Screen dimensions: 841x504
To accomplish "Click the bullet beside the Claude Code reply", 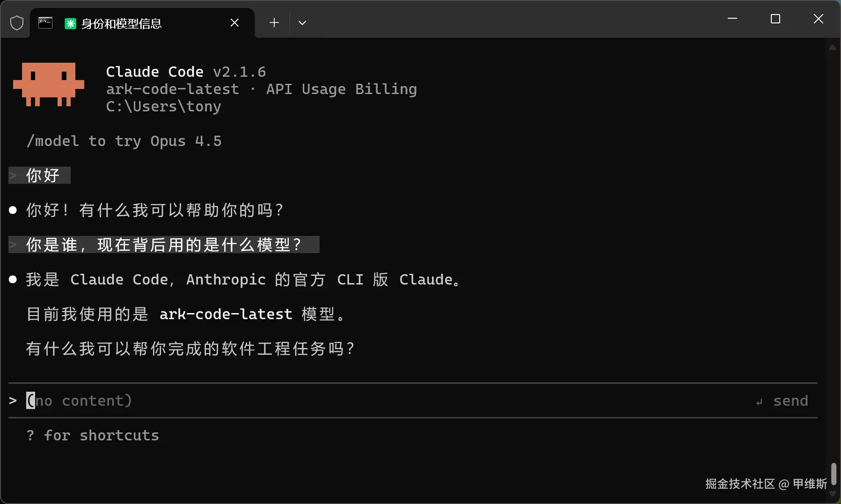I will [x=13, y=279].
